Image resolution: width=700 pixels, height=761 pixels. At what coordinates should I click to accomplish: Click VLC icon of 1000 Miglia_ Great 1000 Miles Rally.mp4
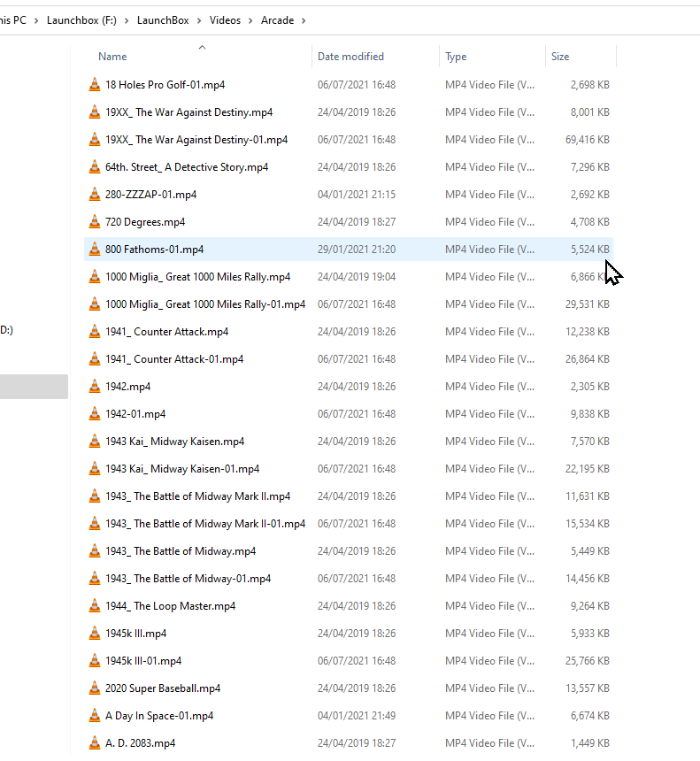(95, 277)
